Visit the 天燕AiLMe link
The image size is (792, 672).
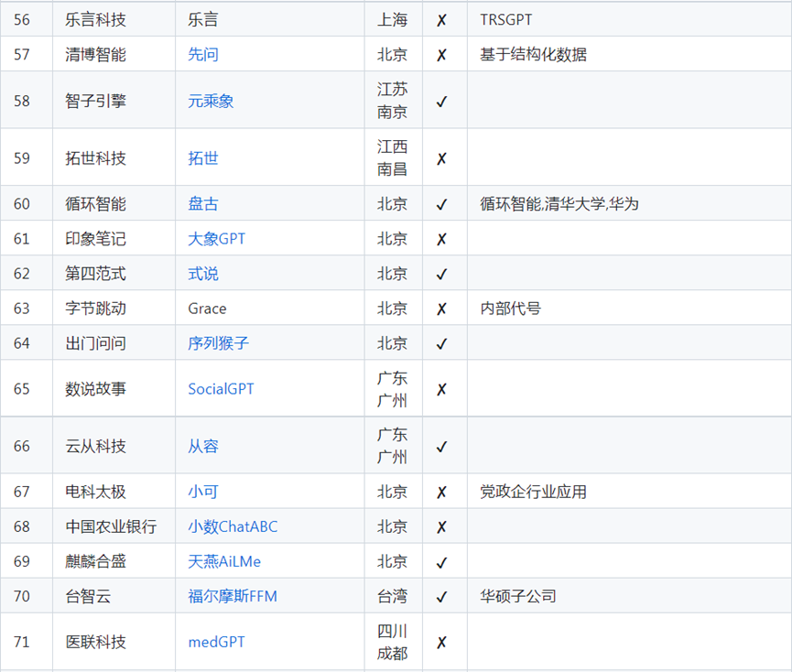[x=224, y=561]
